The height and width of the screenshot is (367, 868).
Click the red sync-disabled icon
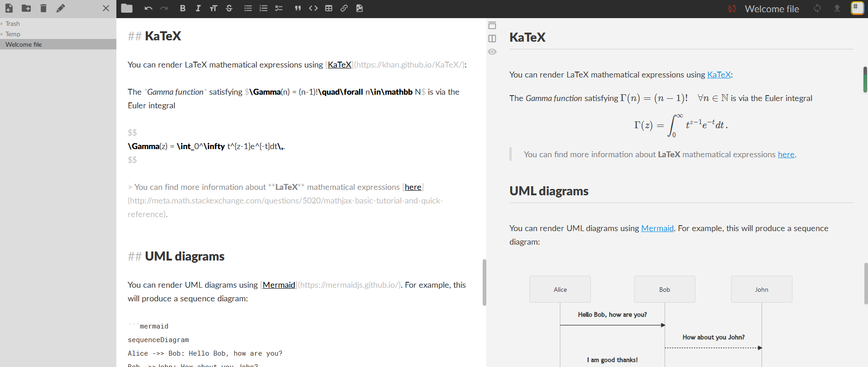[x=732, y=9]
